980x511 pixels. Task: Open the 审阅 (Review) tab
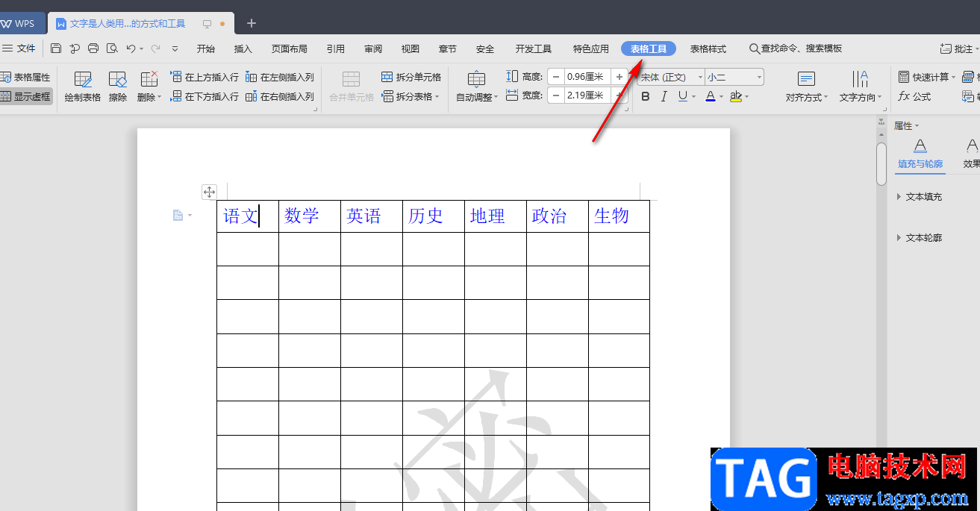point(373,48)
